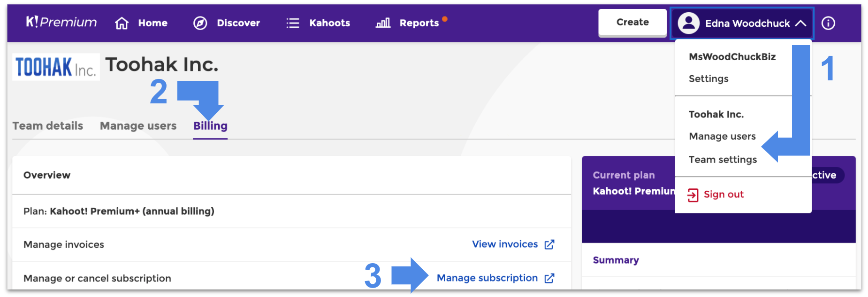
Task: Open the Reports navigation item
Action: (x=419, y=23)
